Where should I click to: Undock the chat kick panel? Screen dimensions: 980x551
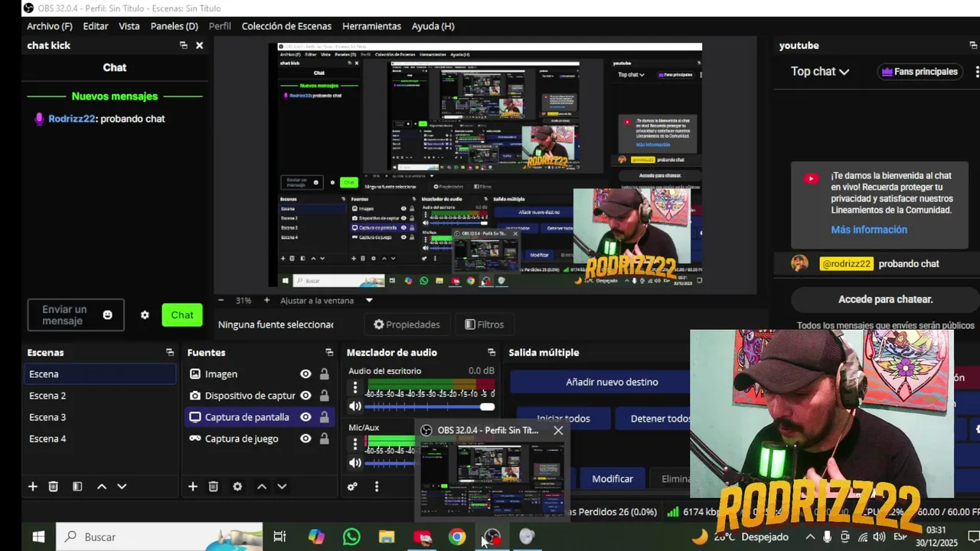(x=183, y=45)
